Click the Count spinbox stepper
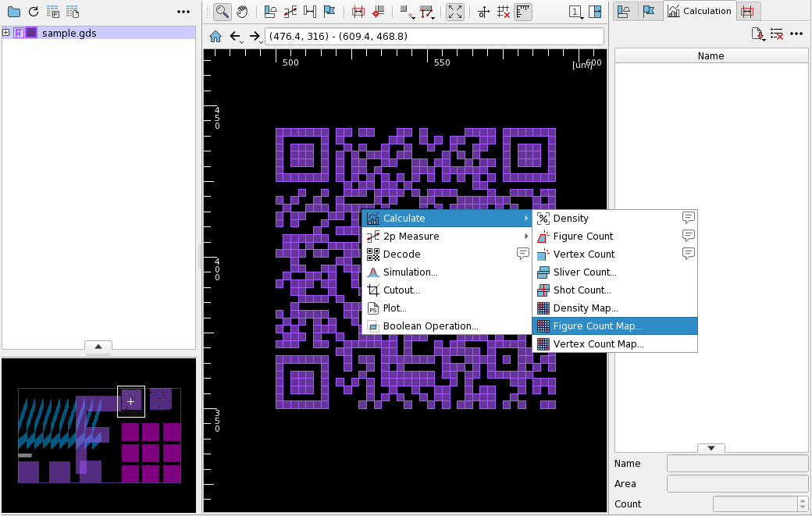The width and height of the screenshot is (812, 516). 803,504
